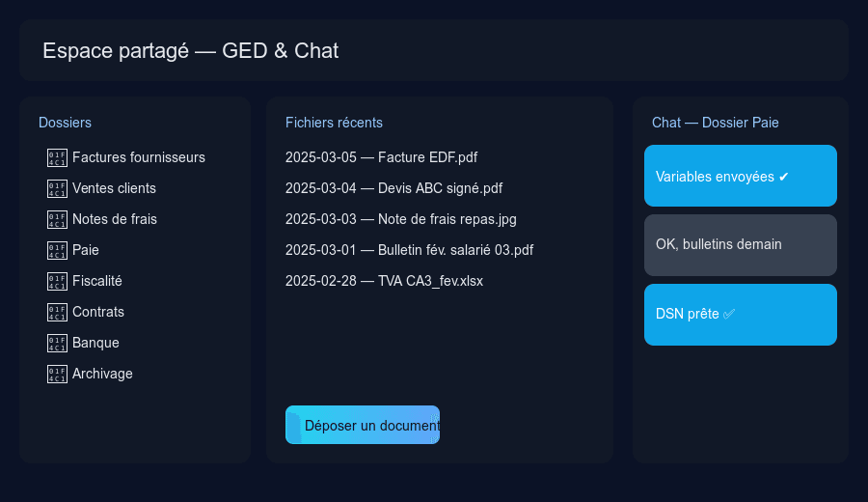
Task: Click the Variables envoyées chat message
Action: pyautogui.click(x=740, y=176)
